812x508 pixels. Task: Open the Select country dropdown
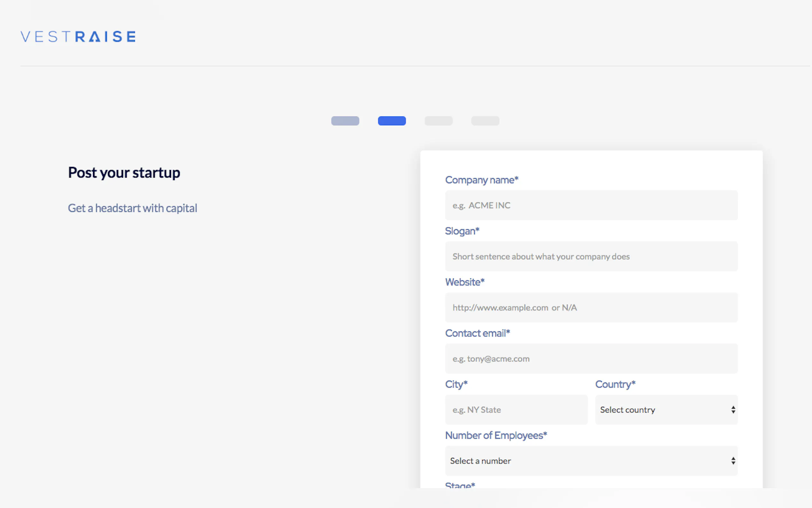[666, 409]
